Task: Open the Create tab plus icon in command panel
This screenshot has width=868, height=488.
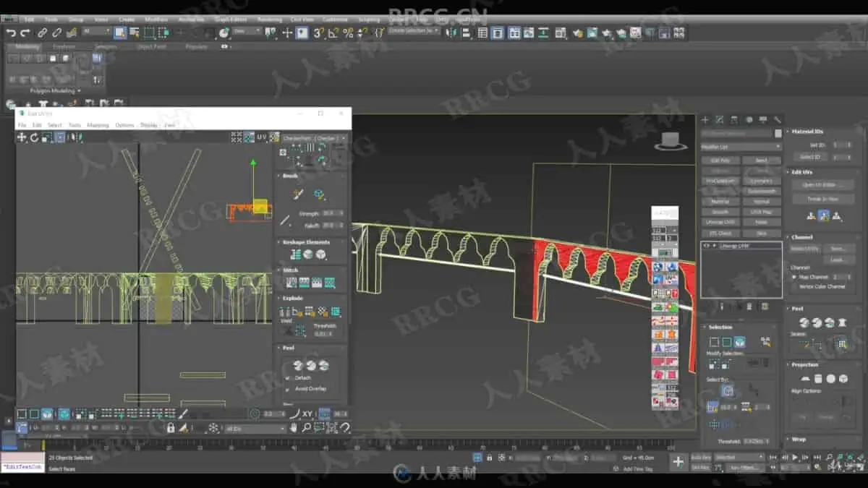Action: coord(705,120)
